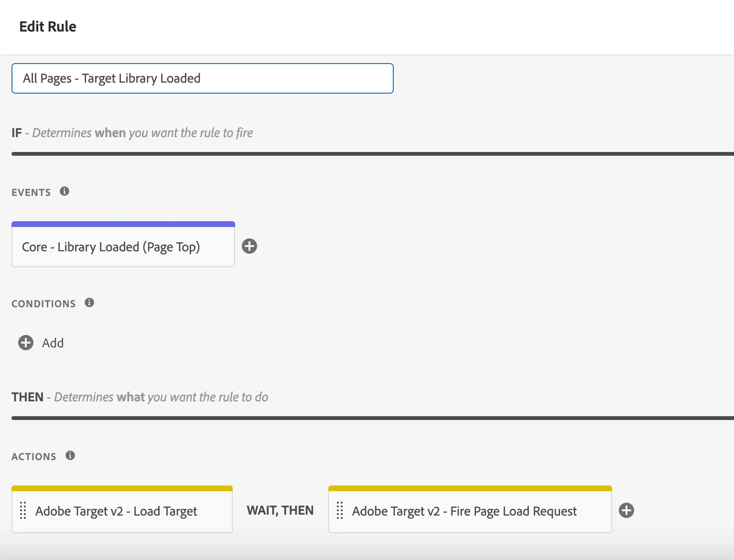Open the Adobe Target v2 - Load Target action
Screen dimensions: 734x560
click(x=122, y=509)
